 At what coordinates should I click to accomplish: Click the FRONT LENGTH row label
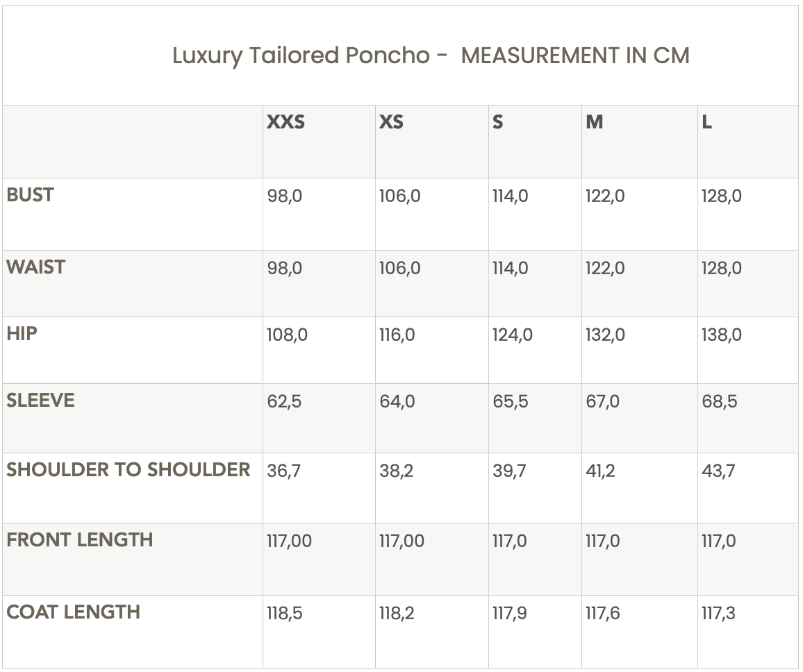point(79,540)
